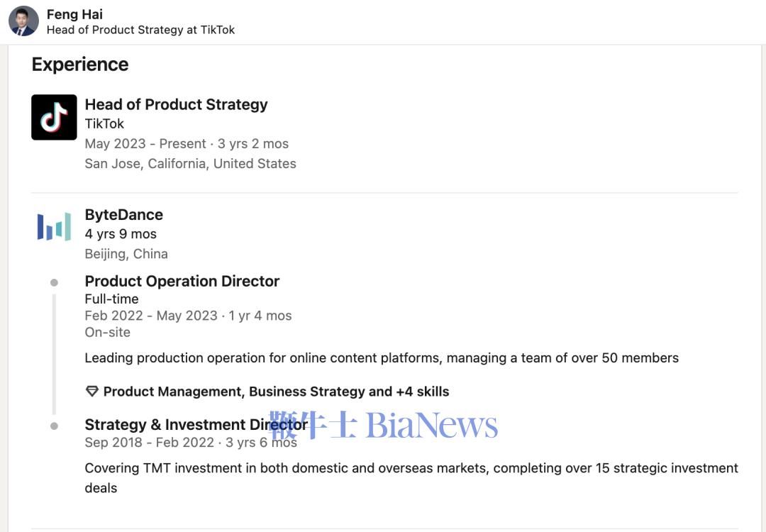The image size is (766, 532).
Task: Click the 'Full-time' employment type text
Action: coord(112,299)
